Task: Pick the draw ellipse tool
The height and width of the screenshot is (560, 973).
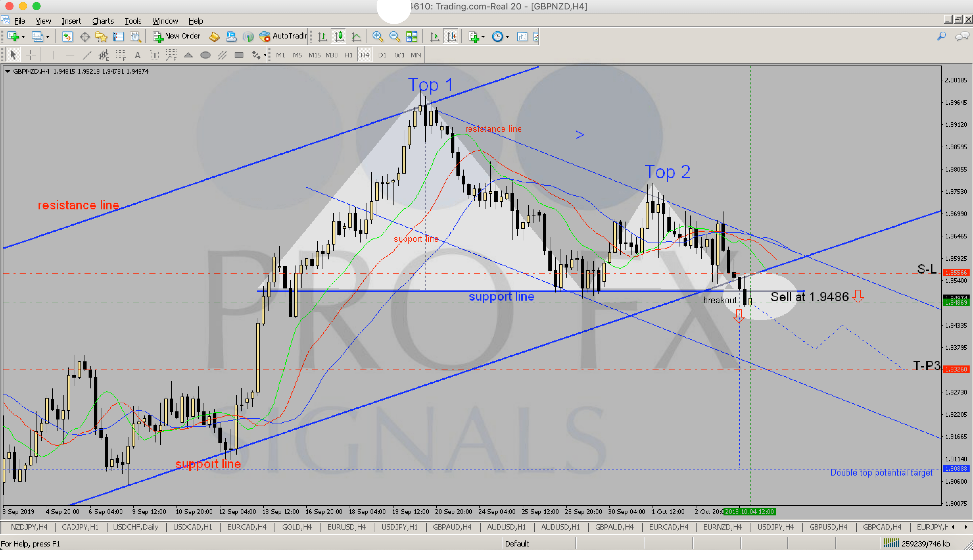Action: click(206, 55)
